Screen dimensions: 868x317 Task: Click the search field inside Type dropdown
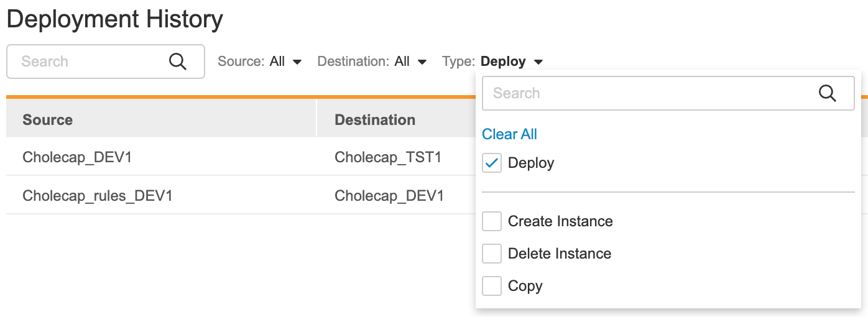(647, 93)
